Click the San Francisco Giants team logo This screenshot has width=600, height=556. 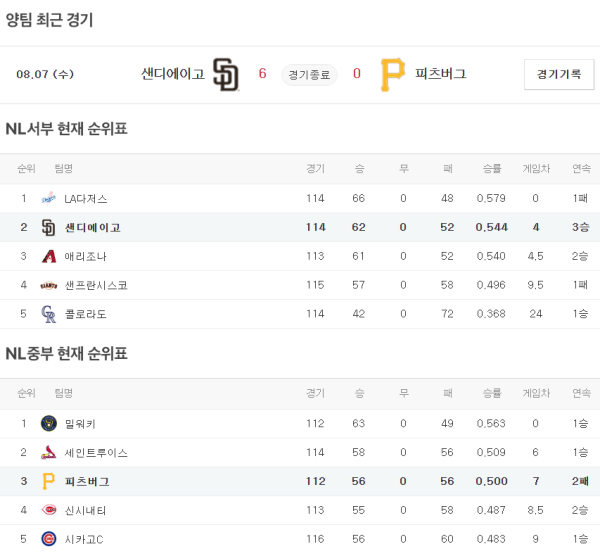(x=48, y=286)
